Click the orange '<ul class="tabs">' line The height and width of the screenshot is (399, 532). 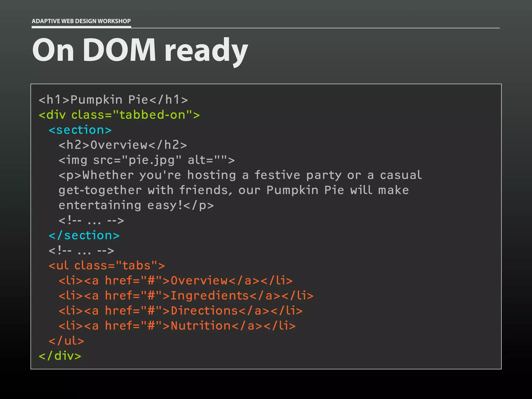tap(107, 265)
